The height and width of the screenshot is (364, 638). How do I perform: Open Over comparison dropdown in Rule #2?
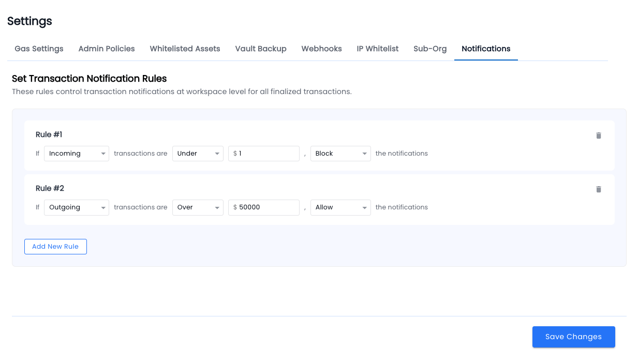pyautogui.click(x=198, y=207)
